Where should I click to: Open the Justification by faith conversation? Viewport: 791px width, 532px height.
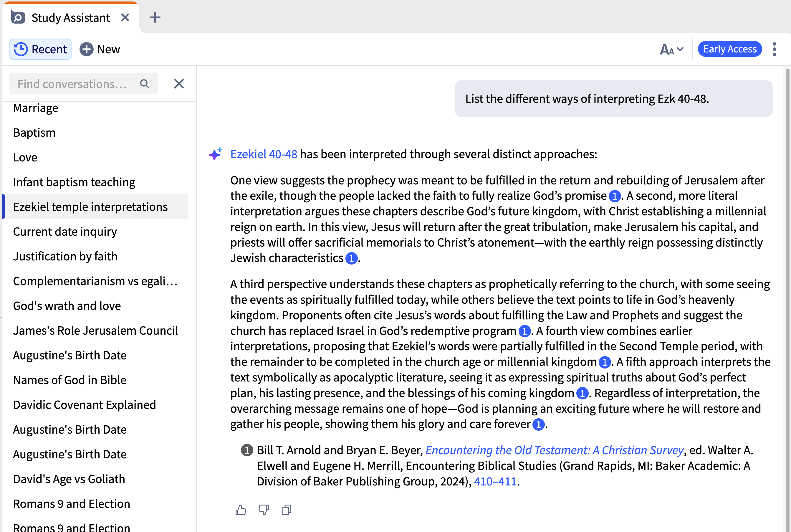(x=65, y=256)
